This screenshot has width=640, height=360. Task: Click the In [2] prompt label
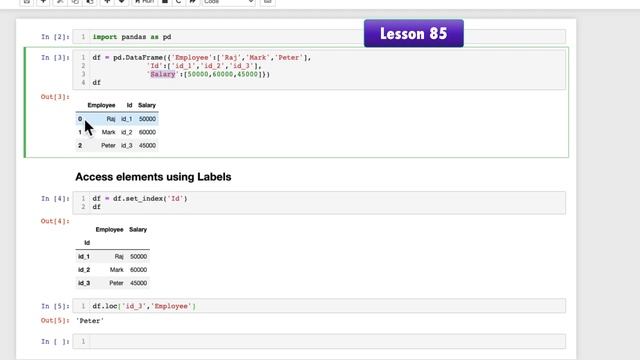coord(55,37)
